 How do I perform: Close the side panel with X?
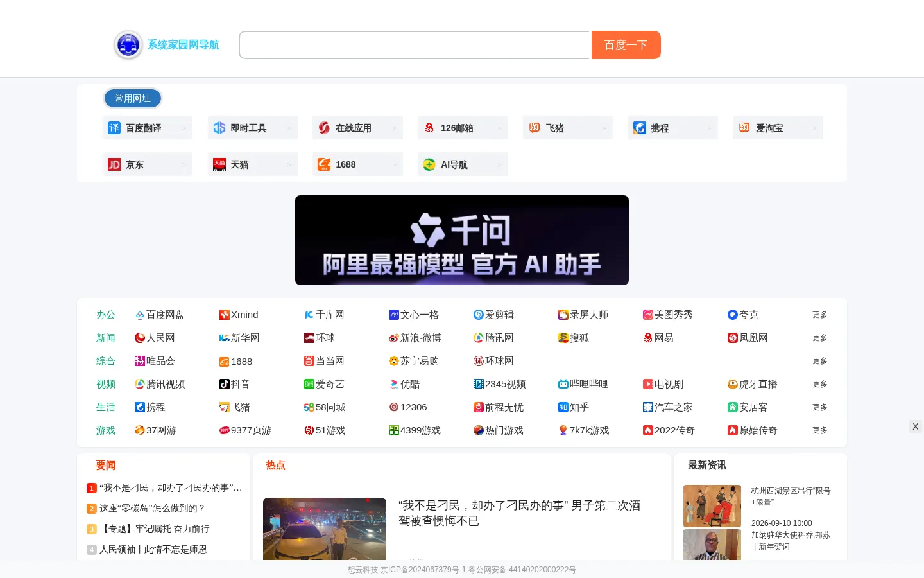click(916, 426)
